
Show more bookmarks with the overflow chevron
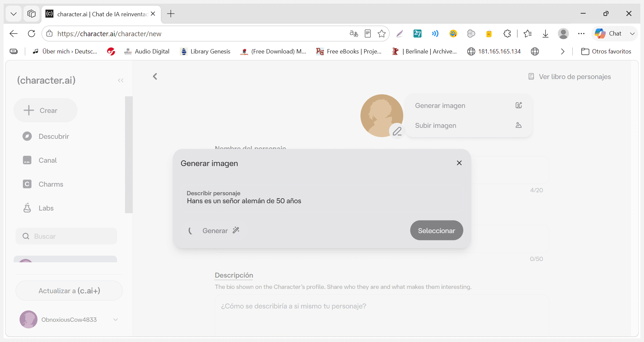click(563, 51)
